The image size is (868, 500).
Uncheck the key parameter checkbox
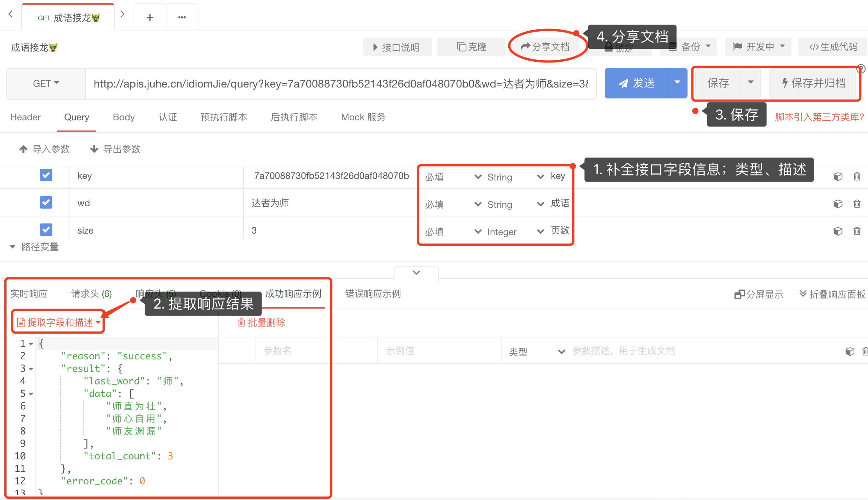46,175
